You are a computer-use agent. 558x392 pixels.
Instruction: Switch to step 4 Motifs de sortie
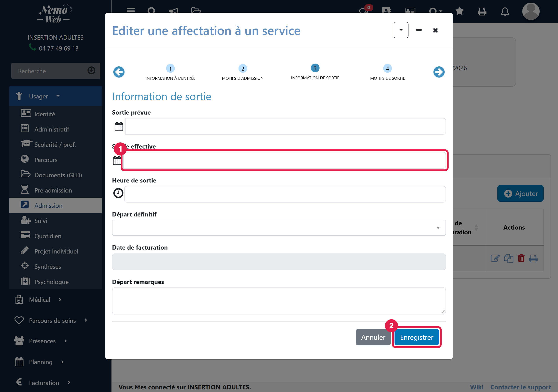[x=387, y=72]
